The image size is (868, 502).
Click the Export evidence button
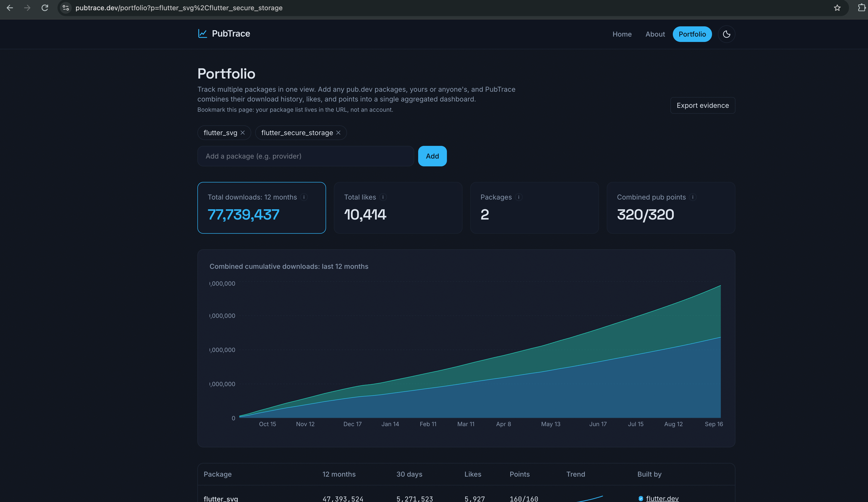pyautogui.click(x=703, y=106)
